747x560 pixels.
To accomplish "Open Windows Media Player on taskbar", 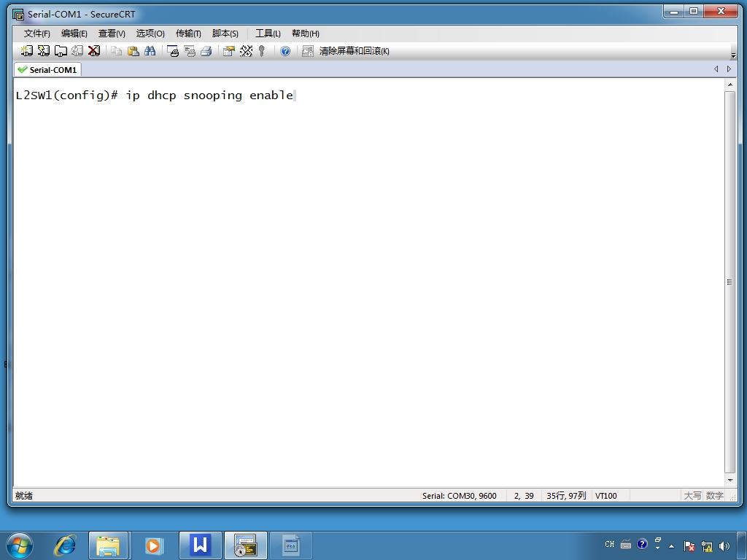I will 154,545.
